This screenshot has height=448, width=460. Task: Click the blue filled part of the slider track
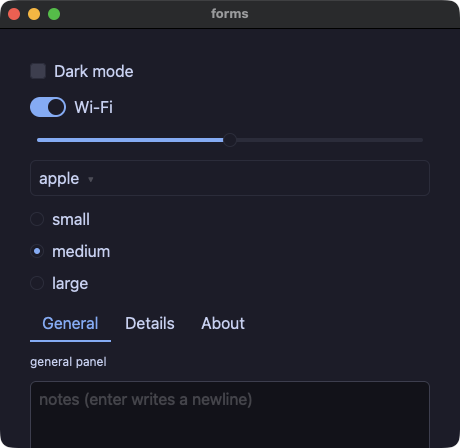click(130, 140)
